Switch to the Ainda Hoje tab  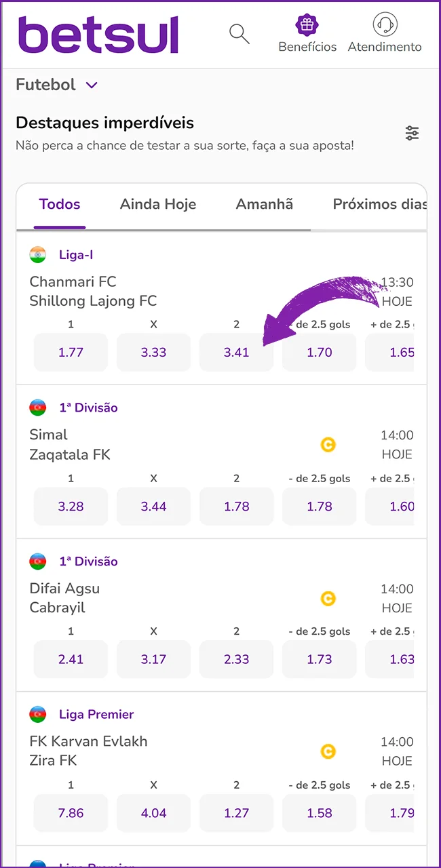[x=158, y=204]
